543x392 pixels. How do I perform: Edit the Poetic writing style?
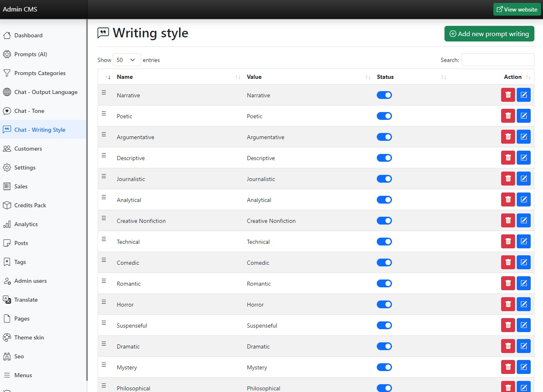tap(523, 116)
